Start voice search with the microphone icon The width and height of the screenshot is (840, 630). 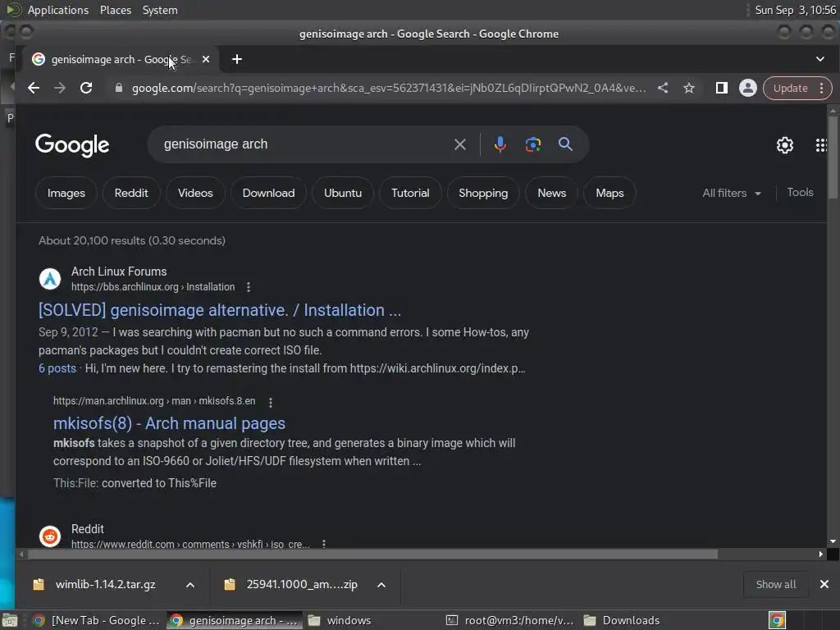(x=500, y=144)
